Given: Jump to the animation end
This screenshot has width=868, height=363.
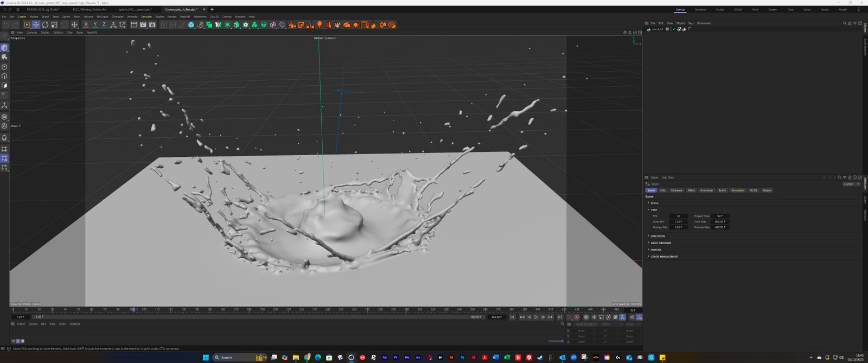Looking at the screenshot, I should 560,317.
